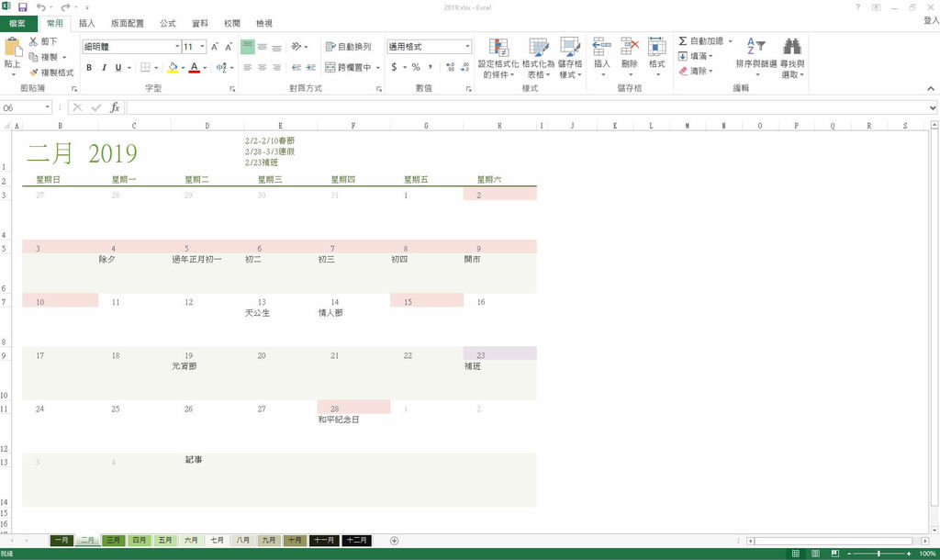Screen dimensions: 940x560
Task: Open Find and Select binoculars icon
Action: click(x=792, y=46)
